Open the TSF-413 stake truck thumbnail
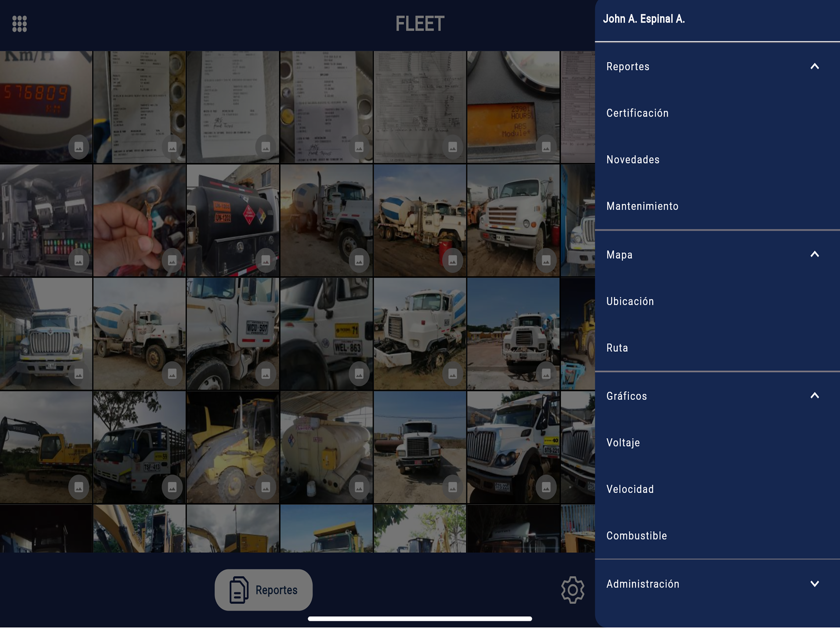Image resolution: width=840 pixels, height=630 pixels. 139,447
